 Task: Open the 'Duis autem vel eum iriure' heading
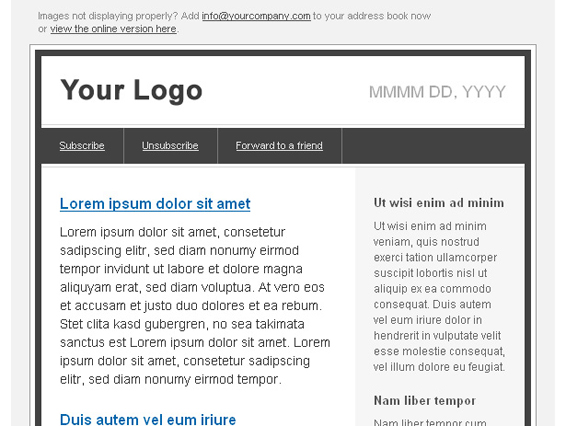click(148, 420)
